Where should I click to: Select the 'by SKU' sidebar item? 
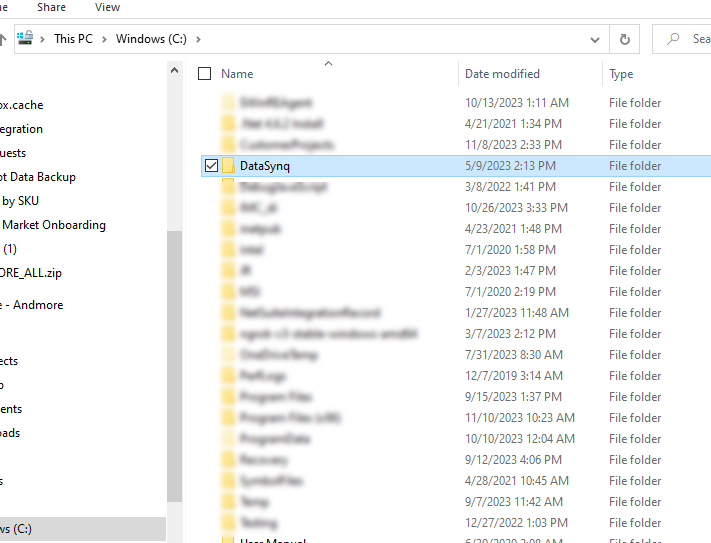(20, 201)
